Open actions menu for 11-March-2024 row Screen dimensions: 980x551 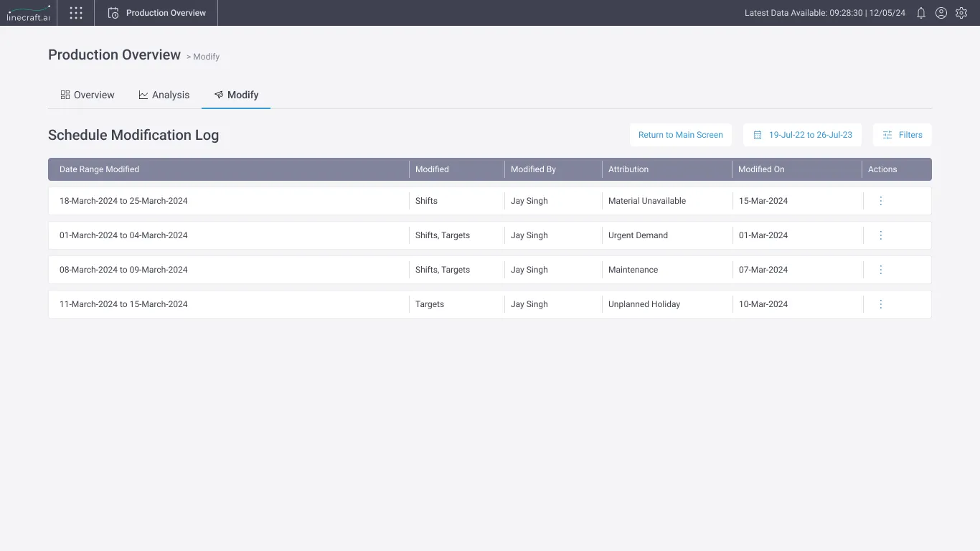pyautogui.click(x=881, y=304)
